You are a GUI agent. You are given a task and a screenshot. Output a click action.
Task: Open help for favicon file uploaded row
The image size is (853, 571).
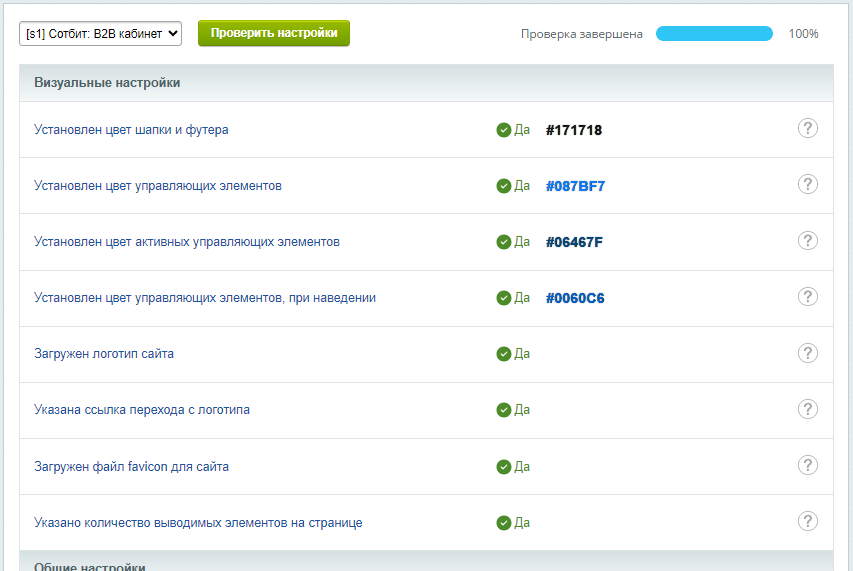(807, 466)
